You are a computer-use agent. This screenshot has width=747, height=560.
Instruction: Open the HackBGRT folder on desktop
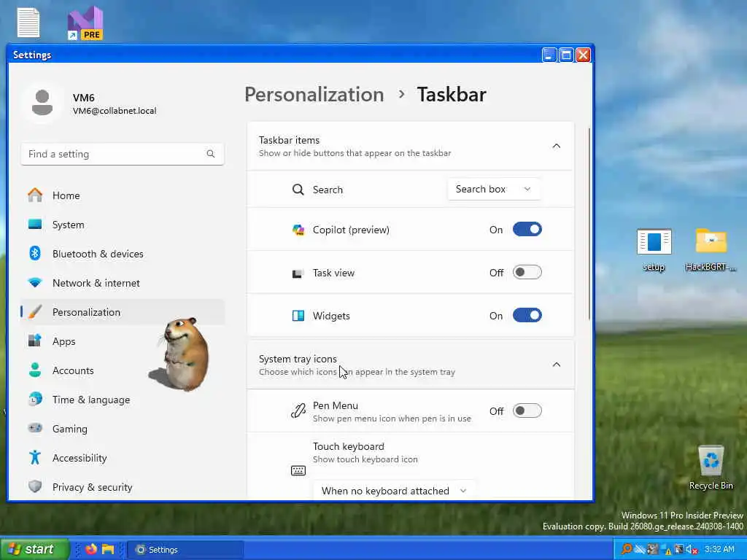click(711, 249)
